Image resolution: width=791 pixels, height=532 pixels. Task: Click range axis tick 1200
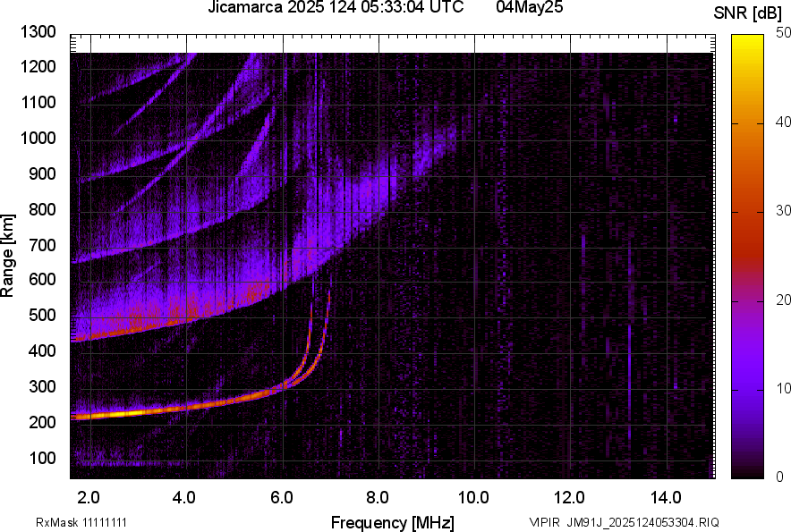[x=38, y=66]
